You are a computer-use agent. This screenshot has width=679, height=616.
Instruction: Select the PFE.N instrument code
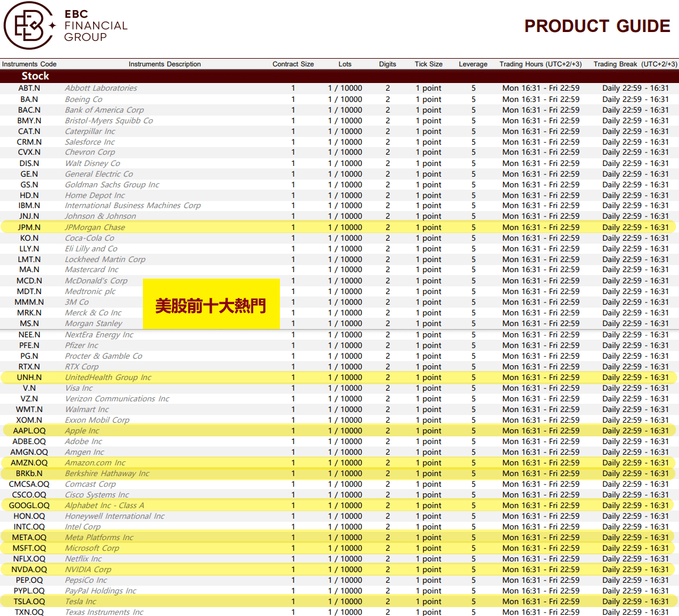coord(29,346)
